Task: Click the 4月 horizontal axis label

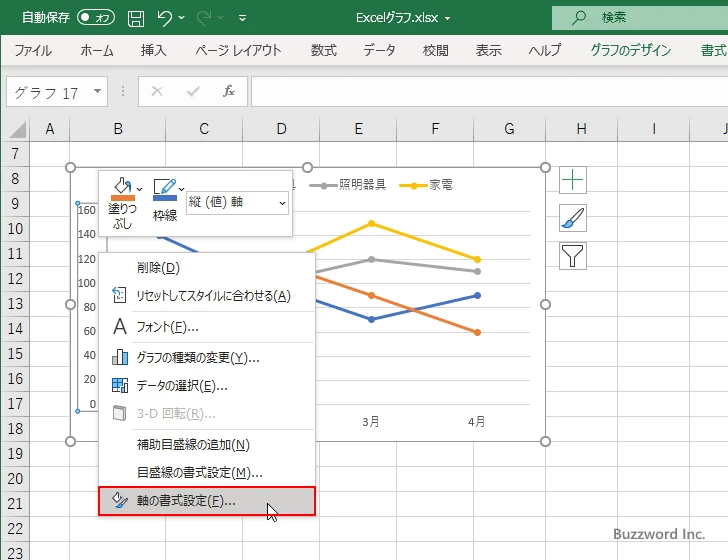Action: pyautogui.click(x=477, y=422)
